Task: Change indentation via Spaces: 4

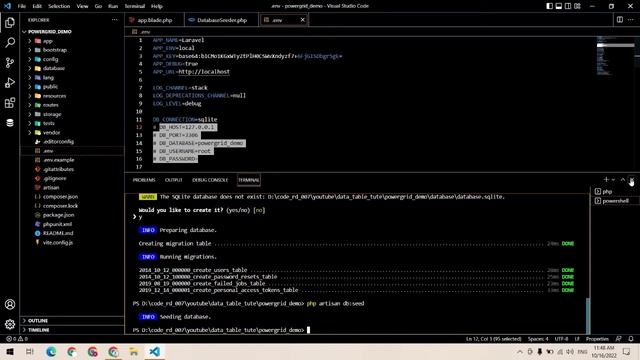Action: (x=538, y=339)
